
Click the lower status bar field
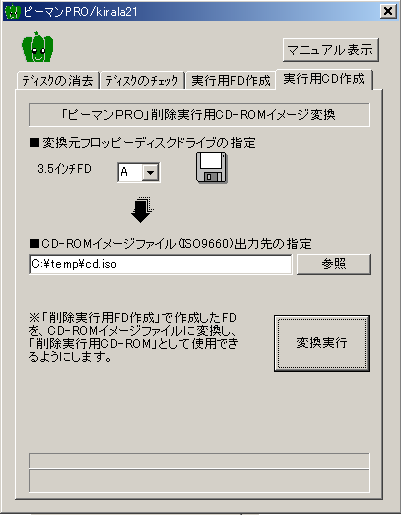[199, 481]
